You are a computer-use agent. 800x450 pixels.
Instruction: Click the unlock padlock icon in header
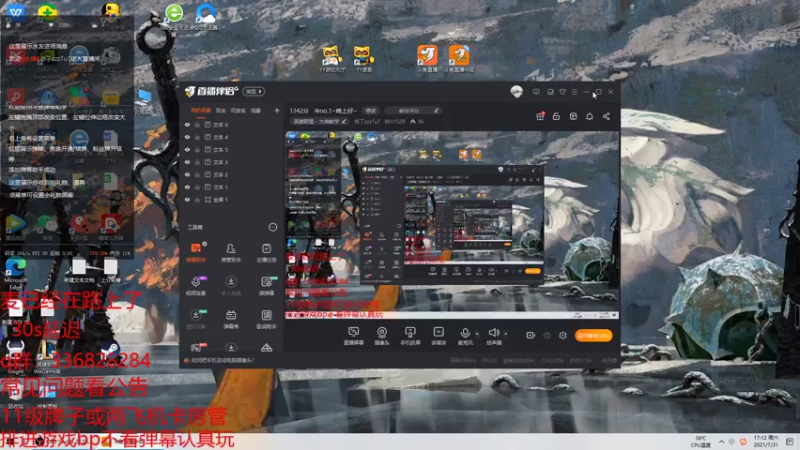pos(556,116)
